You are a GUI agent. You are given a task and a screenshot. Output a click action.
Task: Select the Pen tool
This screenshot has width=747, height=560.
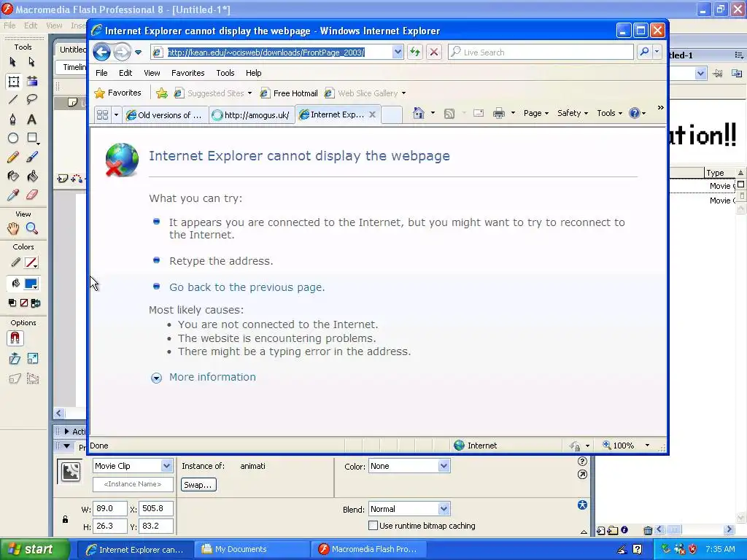13,119
